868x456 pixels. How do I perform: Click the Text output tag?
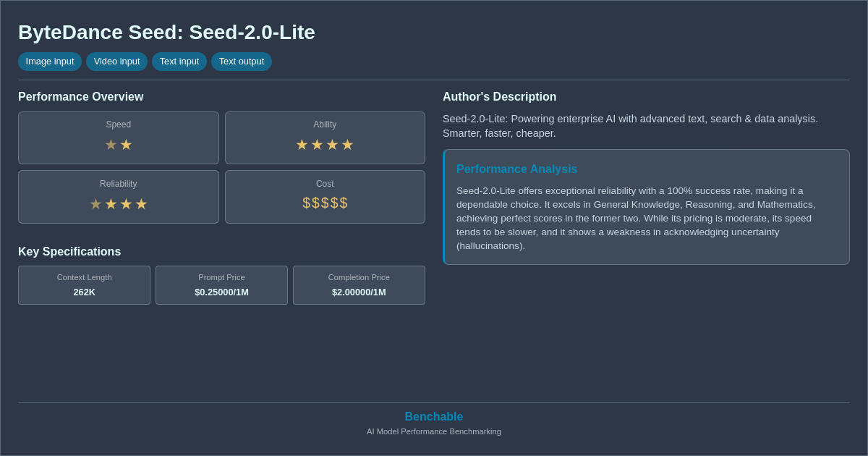point(242,62)
